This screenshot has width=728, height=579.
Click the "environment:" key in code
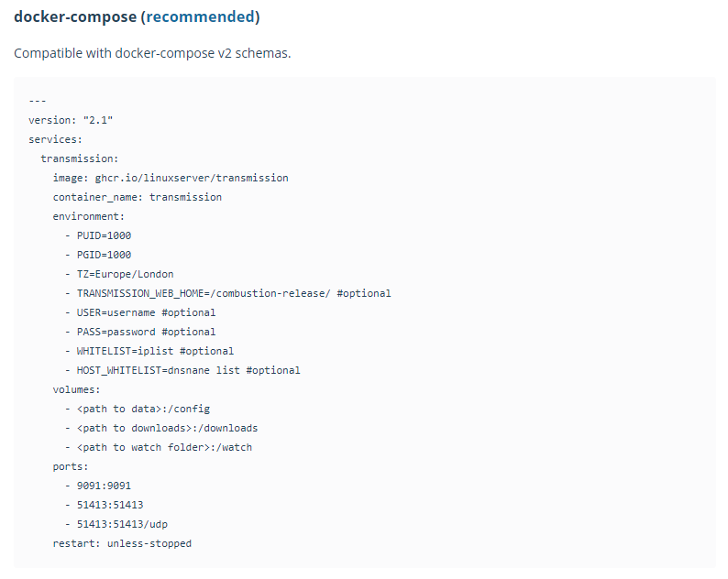point(88,216)
